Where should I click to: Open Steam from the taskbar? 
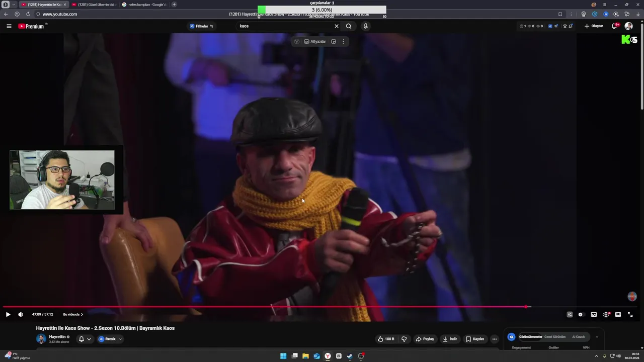(x=350, y=356)
